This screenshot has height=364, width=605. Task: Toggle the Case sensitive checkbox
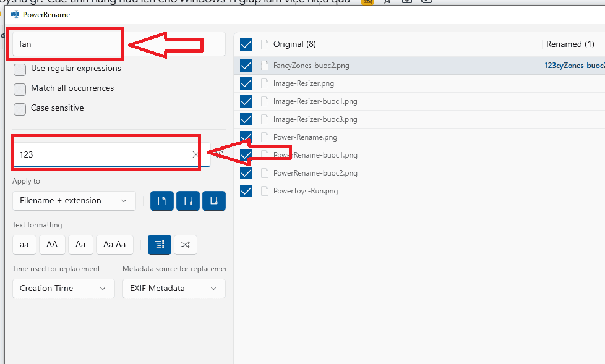click(20, 109)
